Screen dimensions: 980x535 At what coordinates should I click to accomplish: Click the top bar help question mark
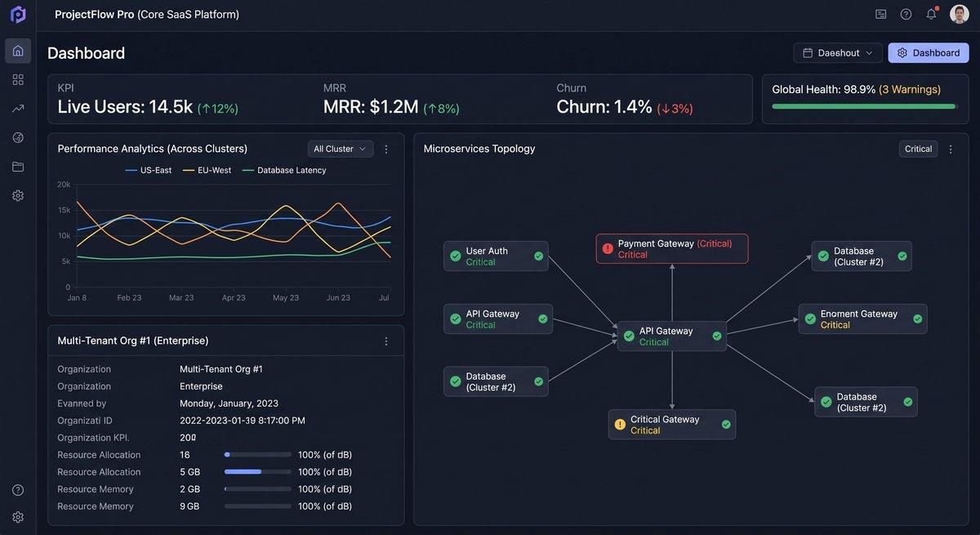pos(906,14)
